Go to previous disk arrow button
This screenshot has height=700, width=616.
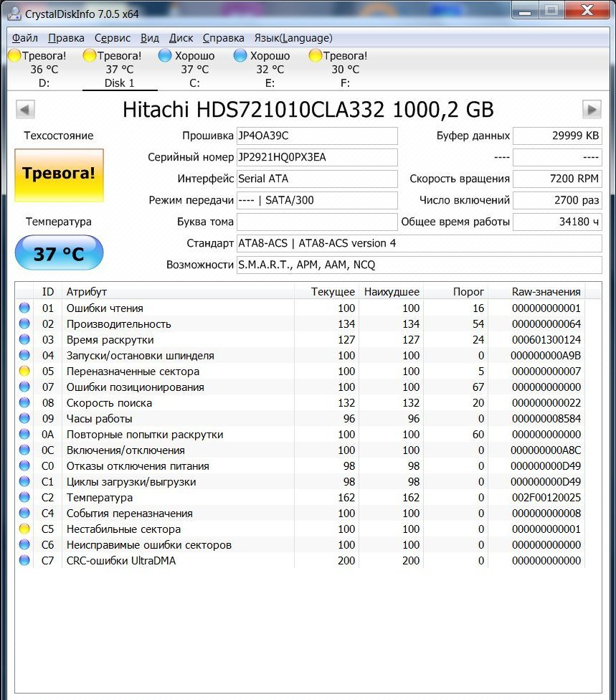25,109
